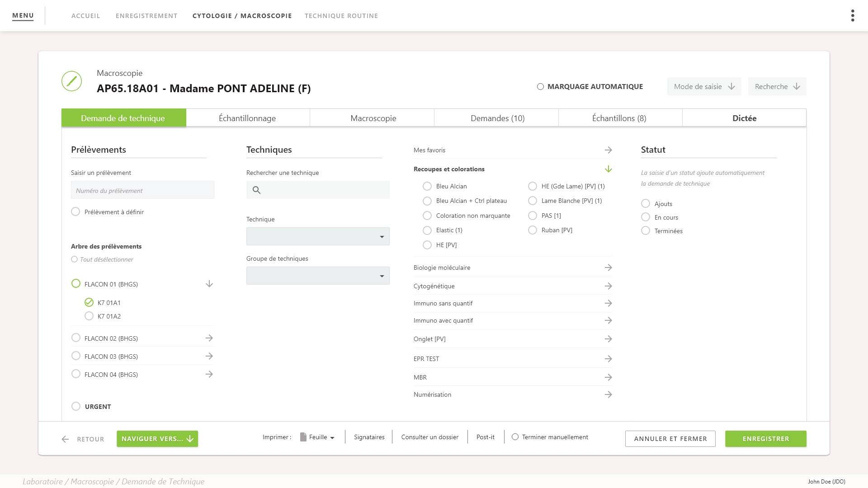This screenshot has width=868, height=488.
Task: Select Bleu Alcian + Ctrl plateau
Action: 427,201
